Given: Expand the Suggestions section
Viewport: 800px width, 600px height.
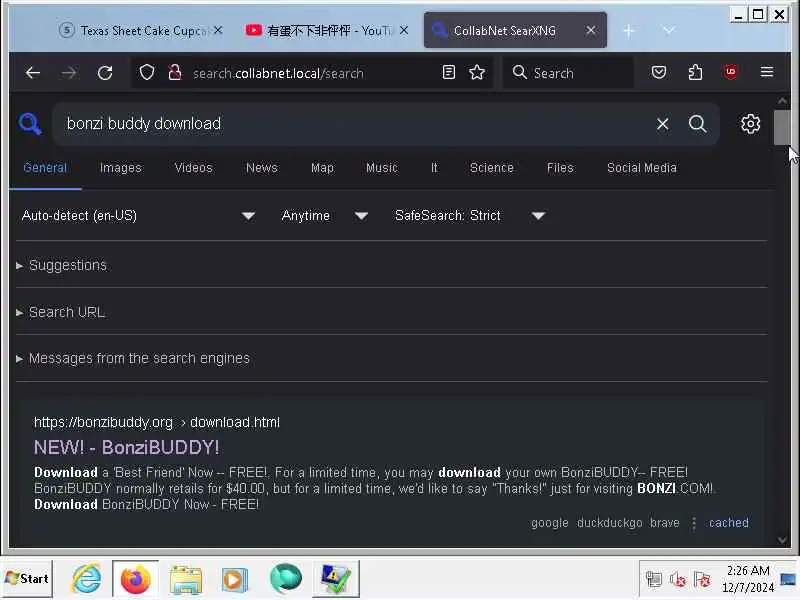Looking at the screenshot, I should (x=62, y=265).
